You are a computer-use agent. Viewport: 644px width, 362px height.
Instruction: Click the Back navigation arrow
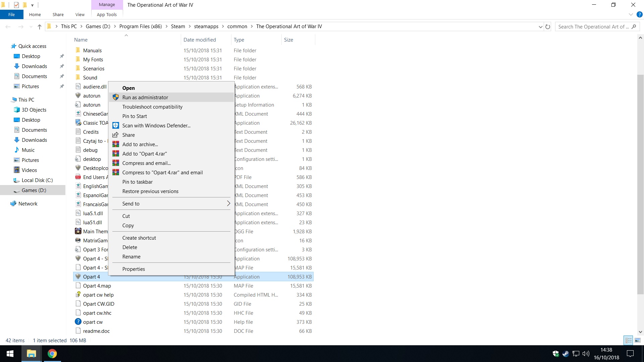[x=8, y=26]
